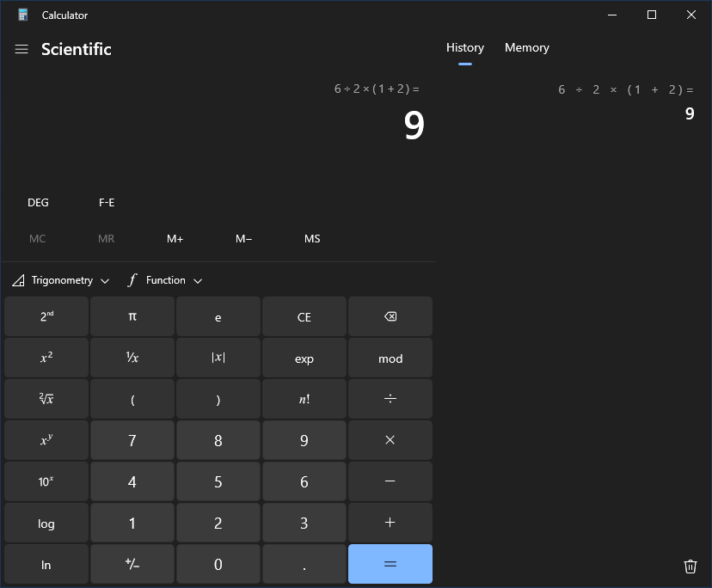Insert the pi constant

(132, 316)
